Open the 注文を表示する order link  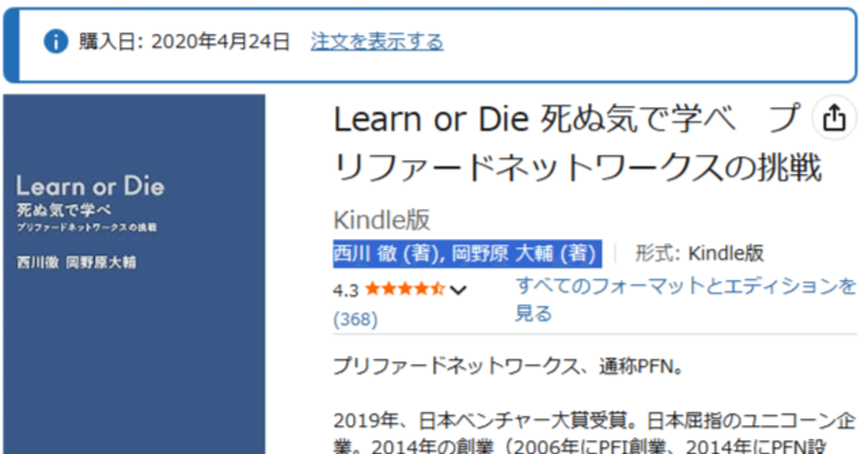(x=376, y=42)
